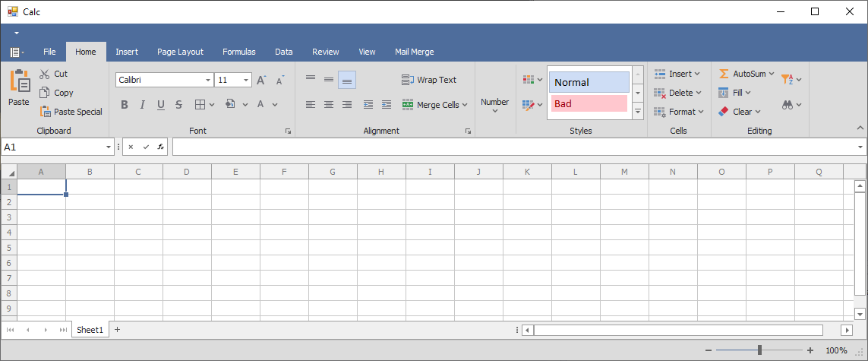This screenshot has height=361, width=868.
Task: Apply the Bad cell style
Action: pos(589,103)
